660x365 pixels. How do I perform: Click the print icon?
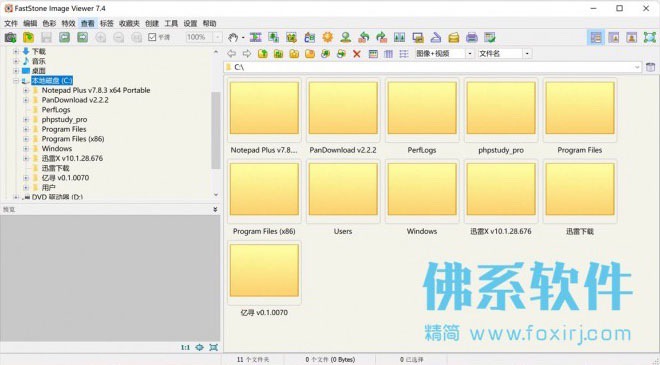(x=472, y=37)
